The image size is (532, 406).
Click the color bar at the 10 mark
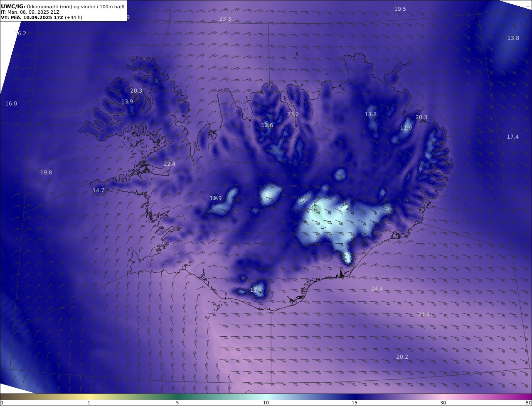tap(266, 396)
